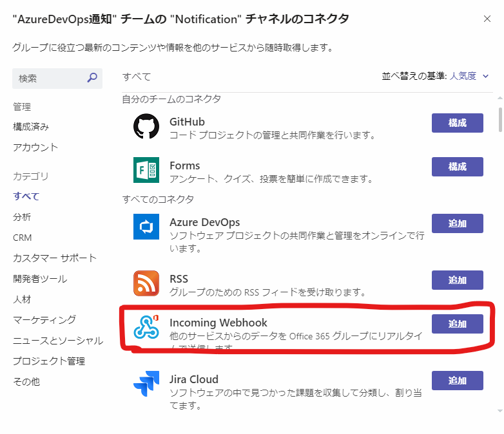Select the 人材 category

coord(22,299)
